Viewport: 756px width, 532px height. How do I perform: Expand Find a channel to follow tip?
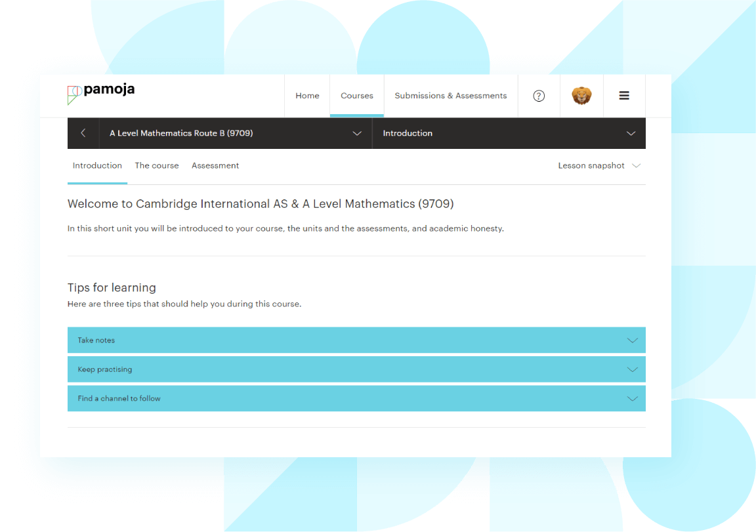(356, 399)
